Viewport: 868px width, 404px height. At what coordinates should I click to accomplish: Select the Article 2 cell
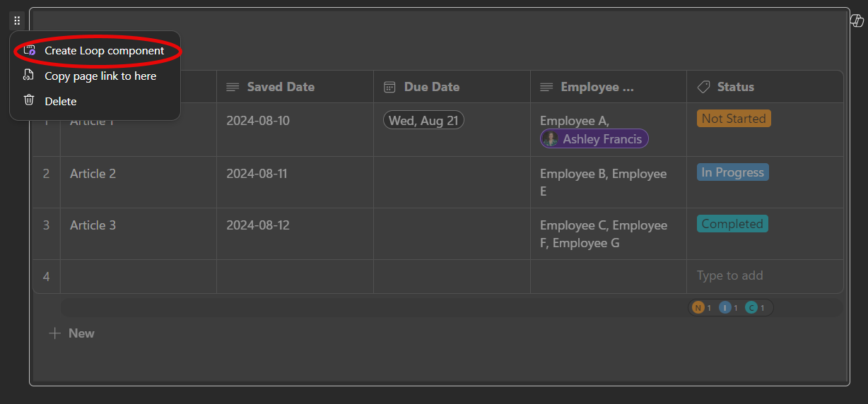139,182
